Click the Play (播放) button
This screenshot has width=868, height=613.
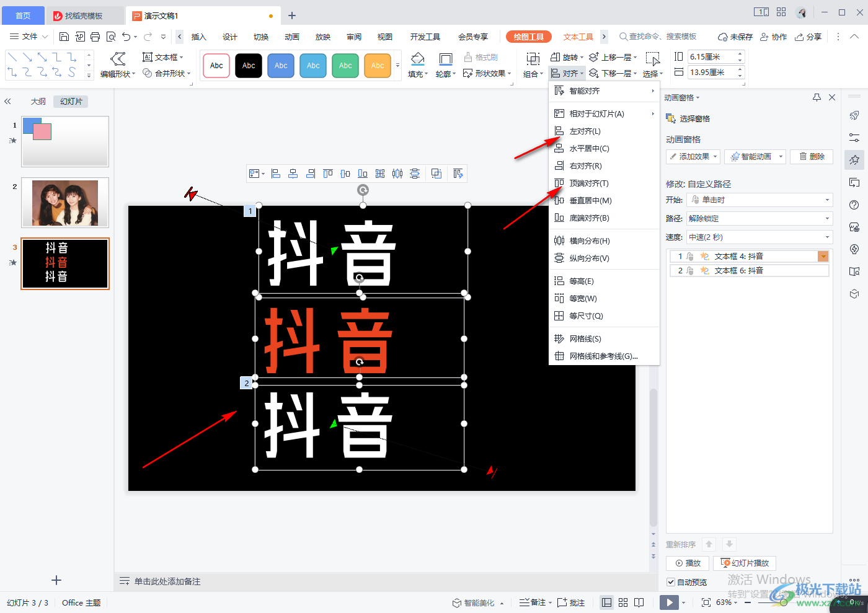pyautogui.click(x=688, y=563)
